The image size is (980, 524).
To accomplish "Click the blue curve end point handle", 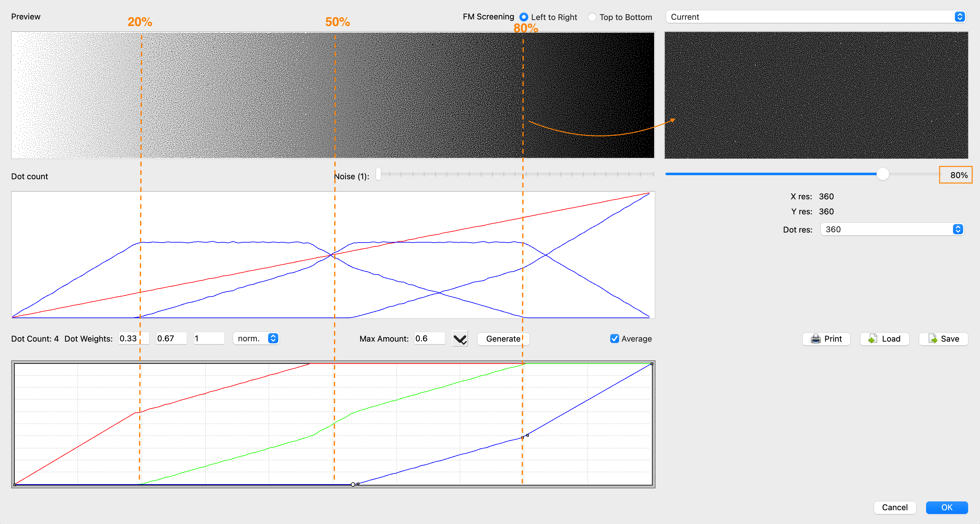I will pos(652,364).
